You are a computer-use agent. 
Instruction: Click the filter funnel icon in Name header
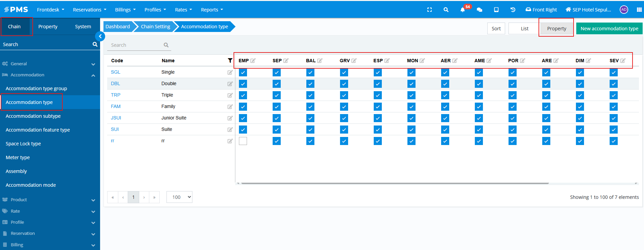230,61
